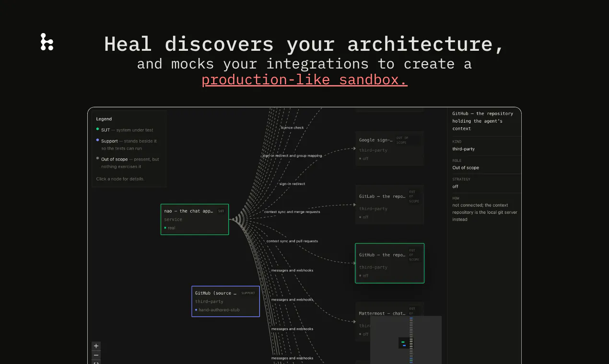Select the nao chat app SUT node
Screen dimensions: 609x364
[x=195, y=219]
